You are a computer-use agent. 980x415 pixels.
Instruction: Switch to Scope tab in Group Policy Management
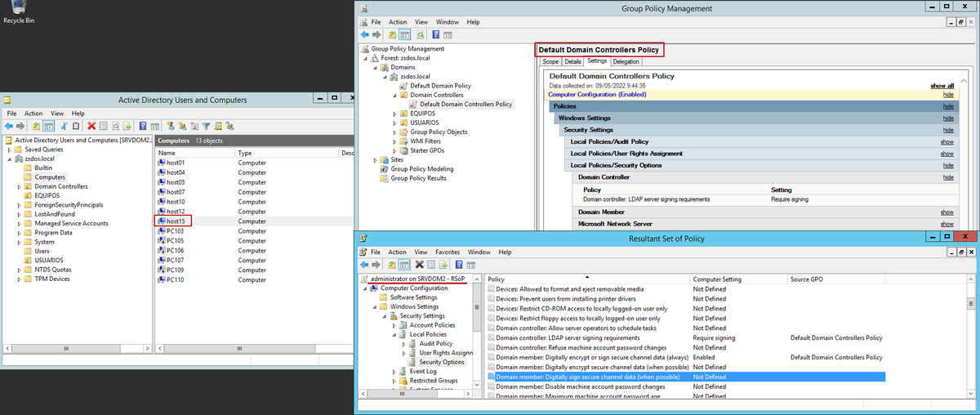click(x=550, y=61)
